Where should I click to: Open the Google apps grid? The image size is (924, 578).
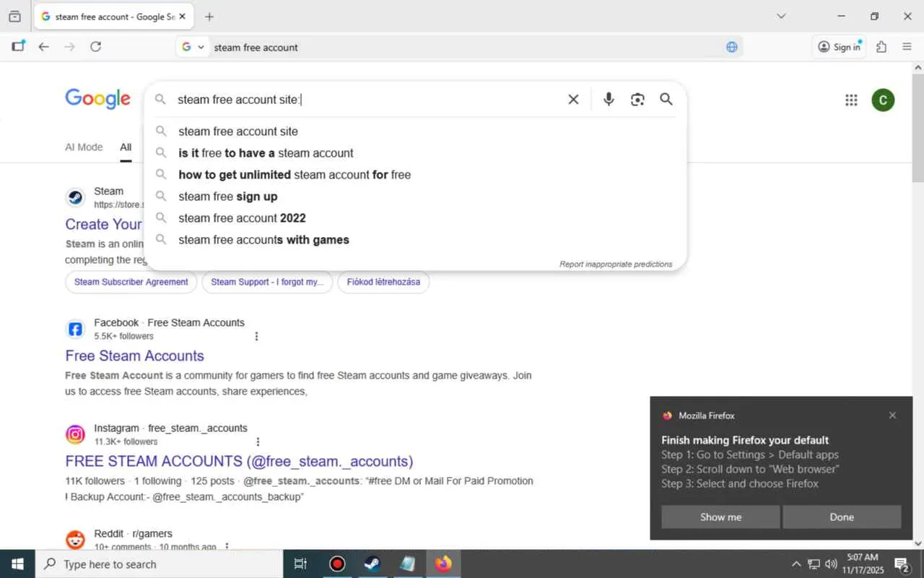851,100
